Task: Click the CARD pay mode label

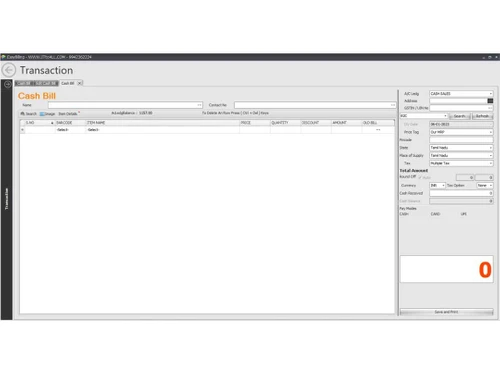Action: click(435, 214)
